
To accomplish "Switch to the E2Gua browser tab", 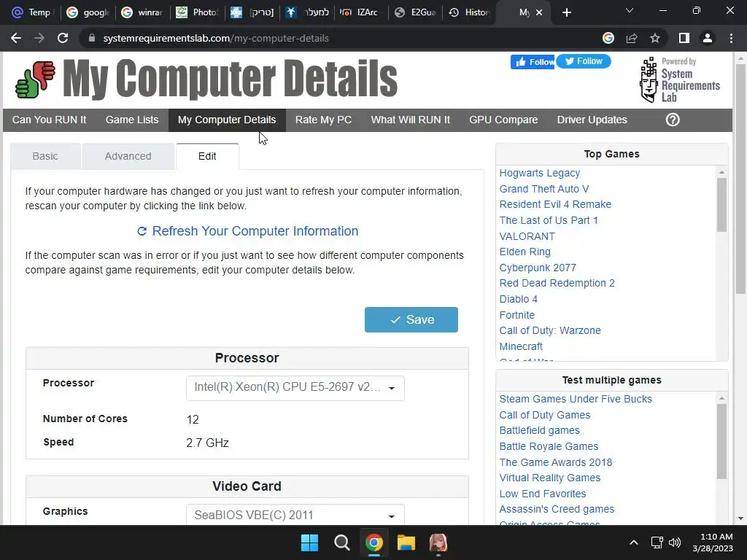I will 415,12.
